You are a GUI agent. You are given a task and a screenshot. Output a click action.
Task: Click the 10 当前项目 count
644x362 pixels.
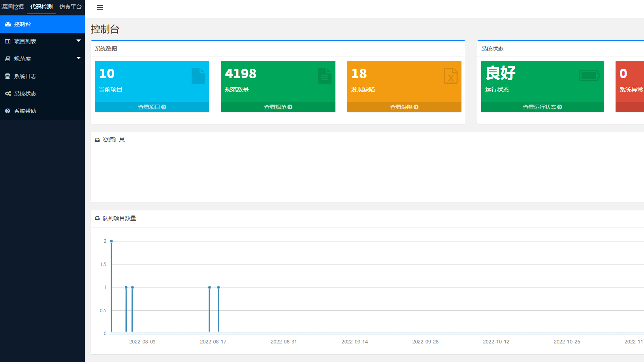(107, 73)
